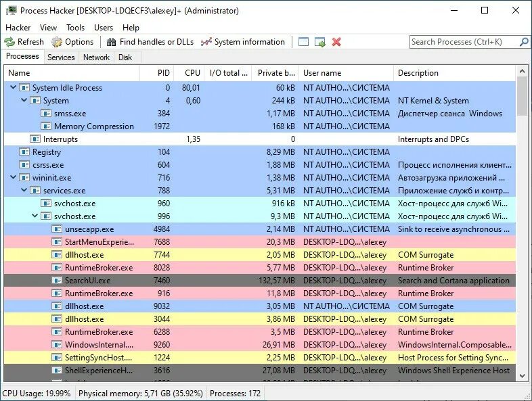Click the scrollbar up arrow
This screenshot has width=532, height=401.
(x=522, y=71)
